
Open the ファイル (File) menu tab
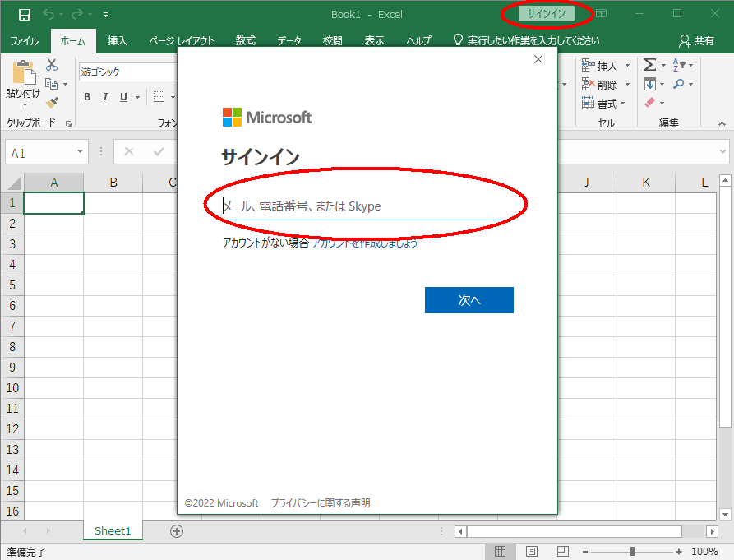(25, 40)
